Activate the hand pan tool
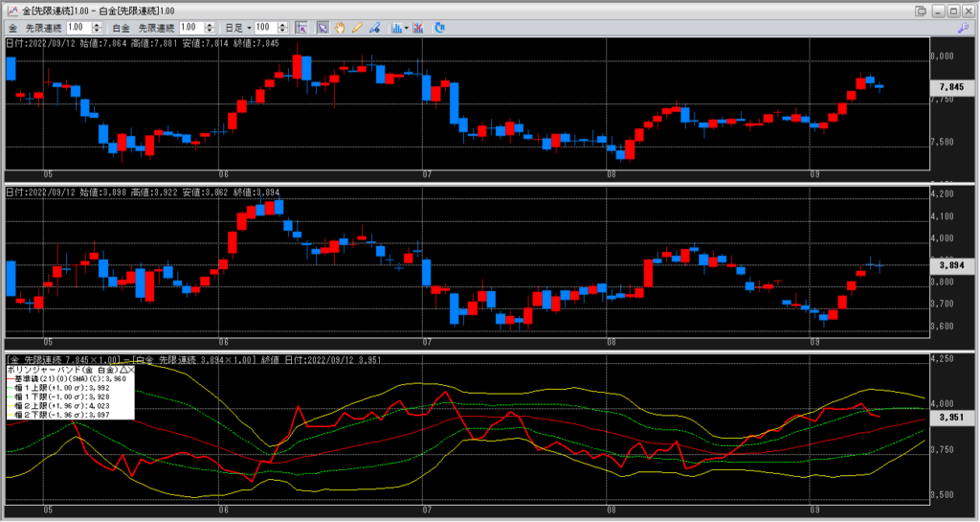Screen dimensions: 980x522 (340, 28)
